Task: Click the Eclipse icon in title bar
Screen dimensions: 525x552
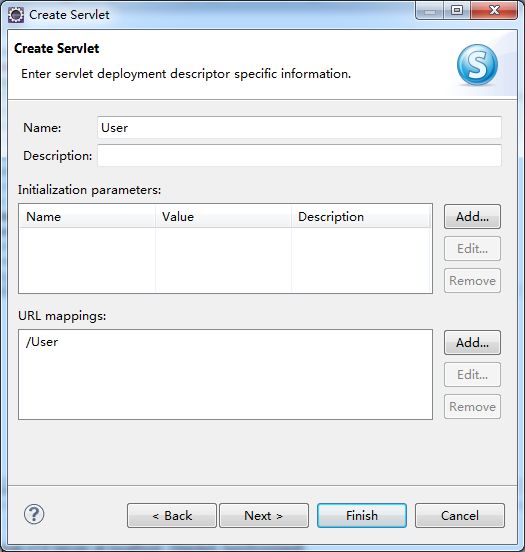Action: [16, 15]
